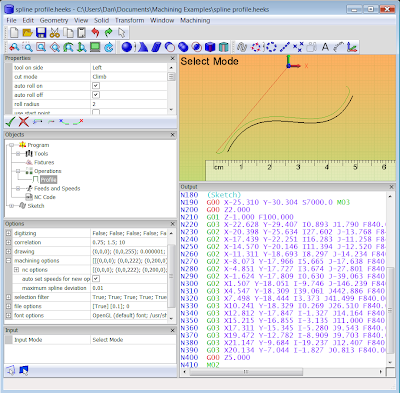Click the Output horizontal scrollbar thumb
Screen dimensions: 400x393
246,371
